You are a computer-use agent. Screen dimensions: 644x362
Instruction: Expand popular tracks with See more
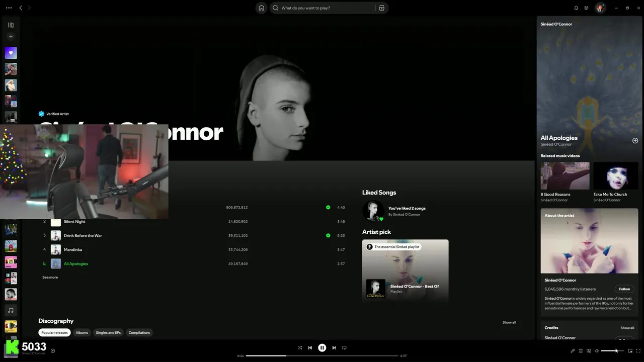50,277
